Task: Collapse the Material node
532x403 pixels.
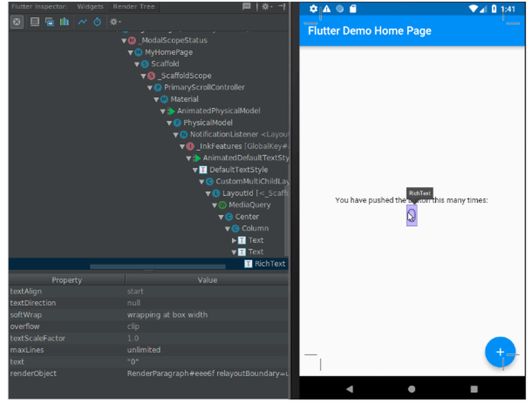Action: pos(156,99)
